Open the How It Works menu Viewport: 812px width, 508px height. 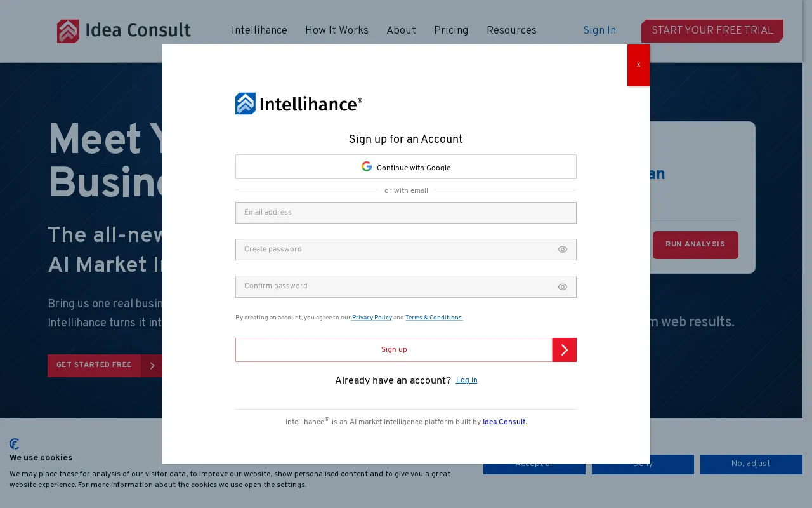(337, 30)
